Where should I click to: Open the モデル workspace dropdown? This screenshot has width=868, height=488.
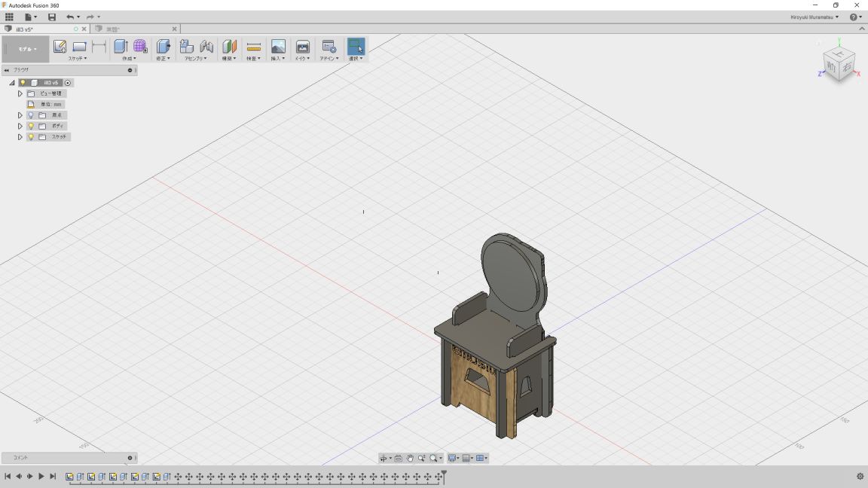(x=26, y=49)
